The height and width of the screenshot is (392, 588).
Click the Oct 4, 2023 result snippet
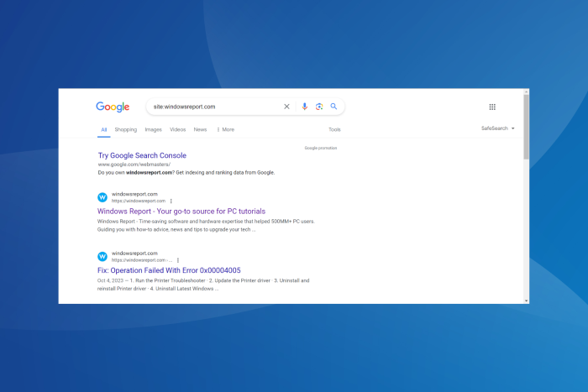tap(203, 285)
